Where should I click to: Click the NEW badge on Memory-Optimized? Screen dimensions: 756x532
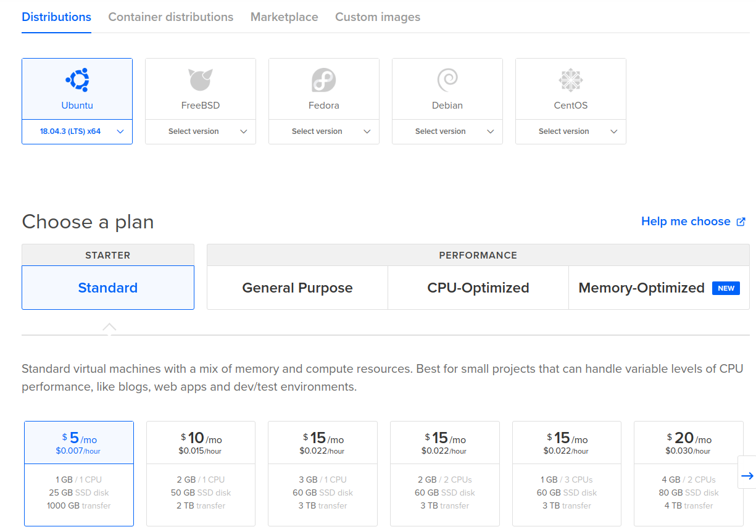point(726,288)
